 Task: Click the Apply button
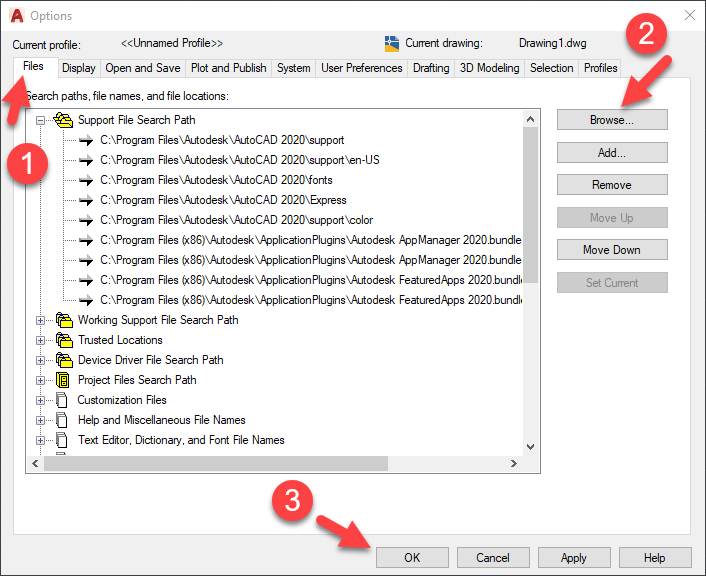click(x=574, y=558)
